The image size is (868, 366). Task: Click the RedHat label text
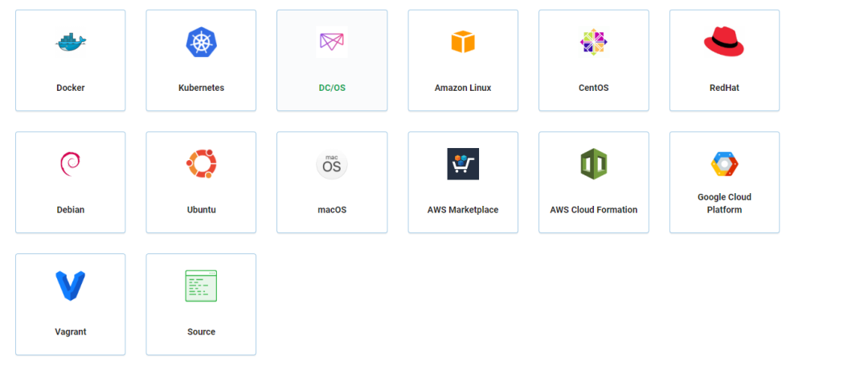pos(724,88)
